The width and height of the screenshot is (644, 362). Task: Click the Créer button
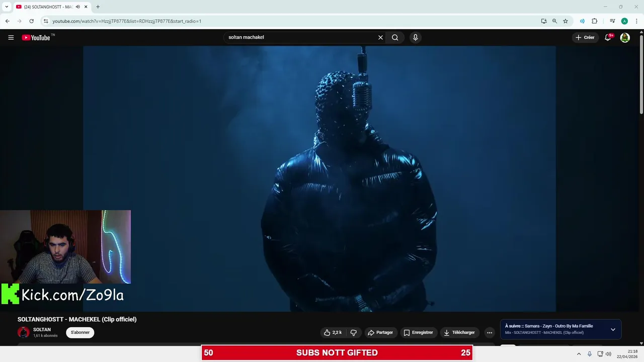click(x=585, y=37)
